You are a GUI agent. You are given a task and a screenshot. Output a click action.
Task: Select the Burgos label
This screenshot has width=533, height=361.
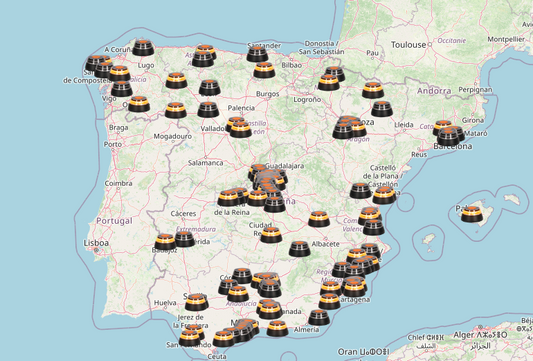click(268, 94)
